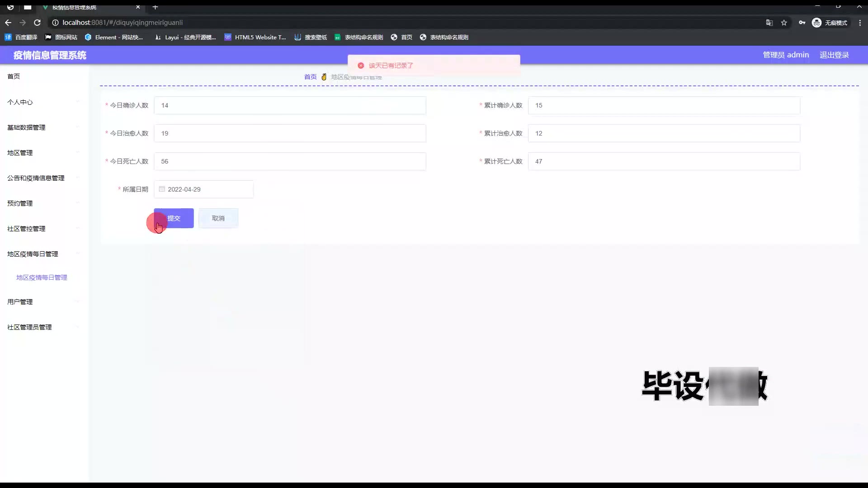This screenshot has width=868, height=488.
Task: Click the 取消 cancel button
Action: pos(218,218)
